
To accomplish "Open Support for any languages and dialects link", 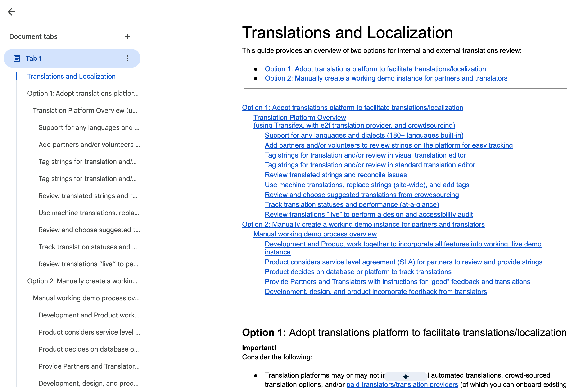I will click(364, 136).
